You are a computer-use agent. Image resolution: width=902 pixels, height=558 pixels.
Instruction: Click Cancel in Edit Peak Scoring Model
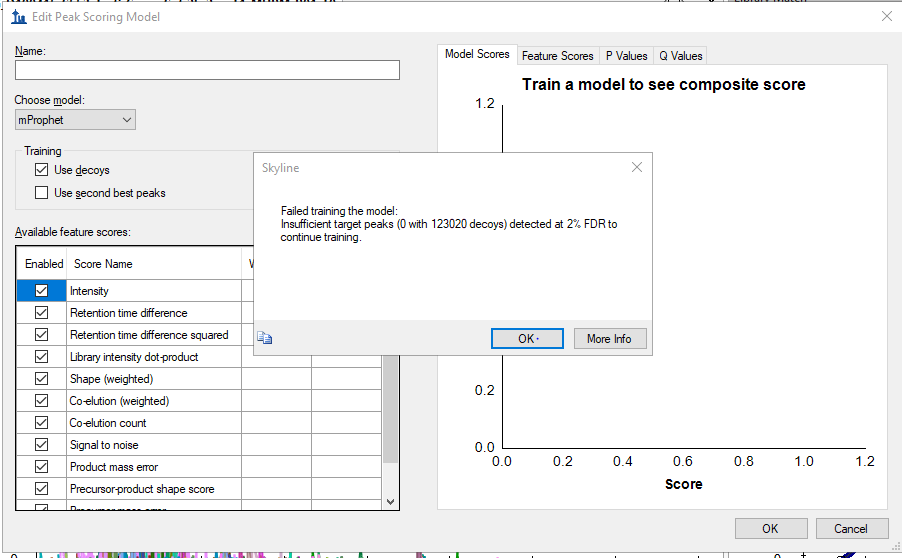point(850,529)
